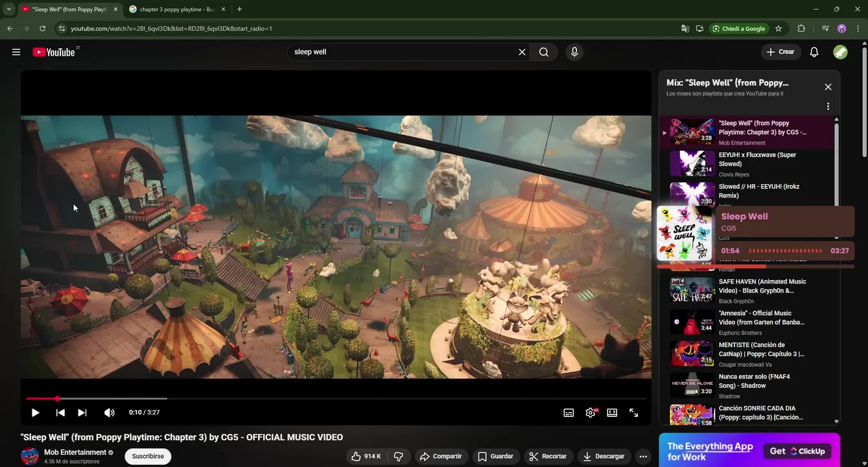Screen dimensions: 868x467
Task: Play Slowed // HR - EEYUH! track
Action: pyautogui.click(x=747, y=195)
